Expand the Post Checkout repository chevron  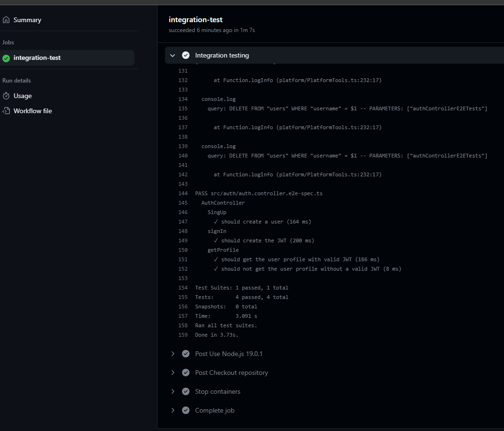click(173, 373)
